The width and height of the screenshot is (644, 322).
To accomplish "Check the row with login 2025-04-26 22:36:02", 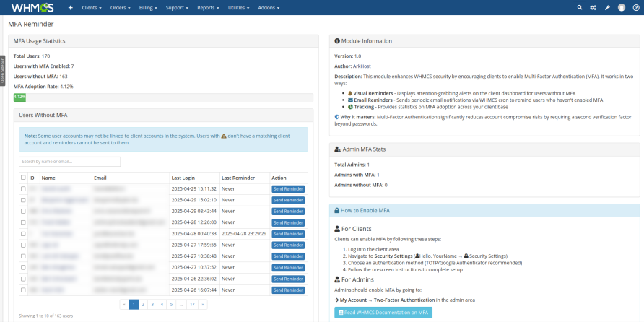I will (23, 279).
